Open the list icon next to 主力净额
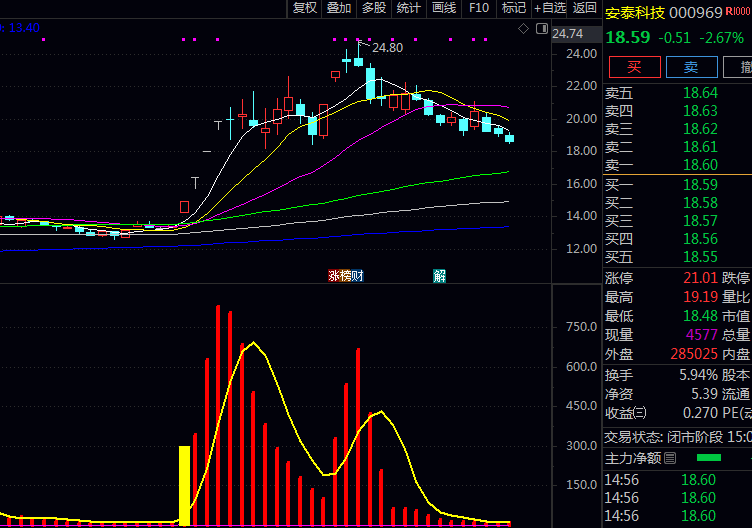The width and height of the screenshot is (752, 528). pos(671,458)
